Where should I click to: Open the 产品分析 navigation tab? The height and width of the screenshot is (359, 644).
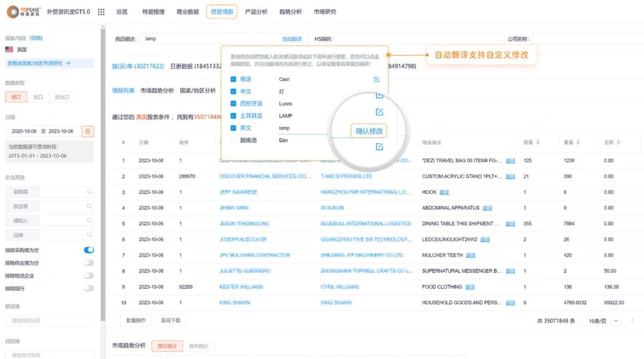pos(256,12)
